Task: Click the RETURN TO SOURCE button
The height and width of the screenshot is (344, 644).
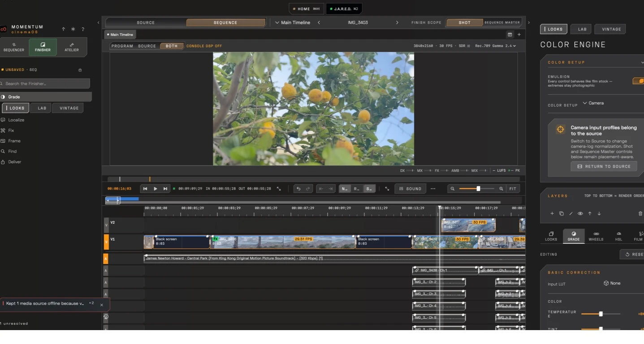Action: click(x=603, y=167)
